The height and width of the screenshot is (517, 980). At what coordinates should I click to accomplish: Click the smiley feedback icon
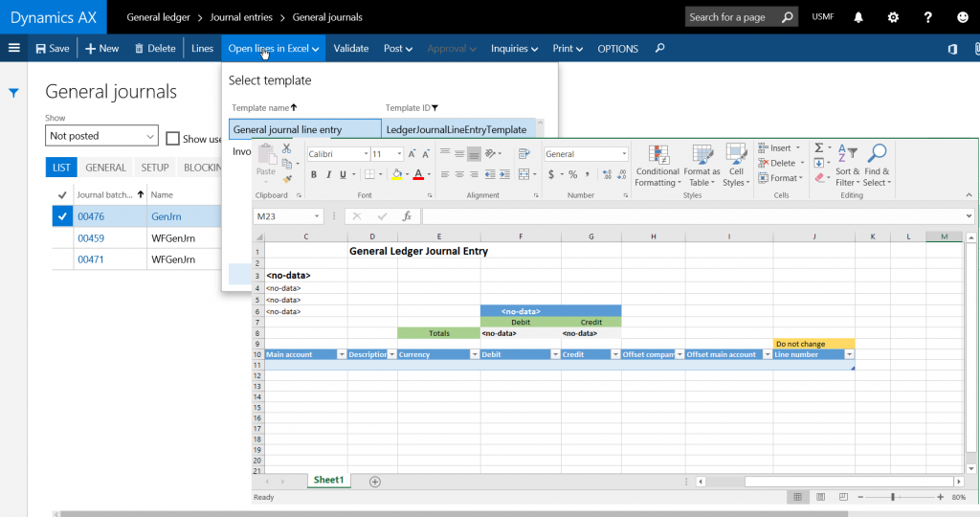pyautogui.click(x=963, y=17)
